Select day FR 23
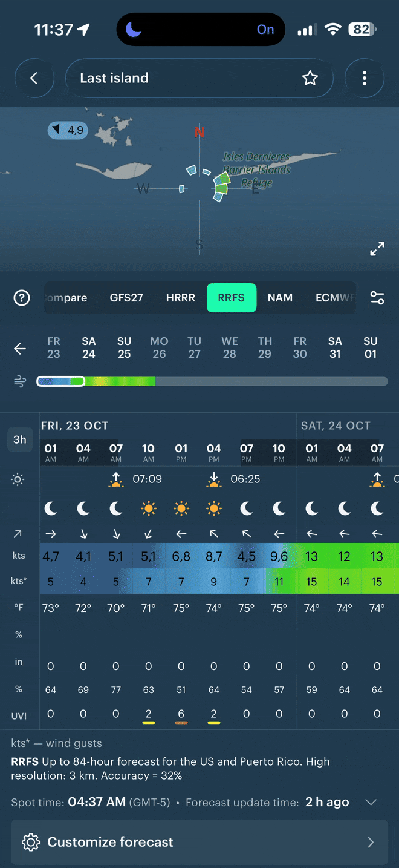Image resolution: width=399 pixels, height=868 pixels. click(54, 348)
